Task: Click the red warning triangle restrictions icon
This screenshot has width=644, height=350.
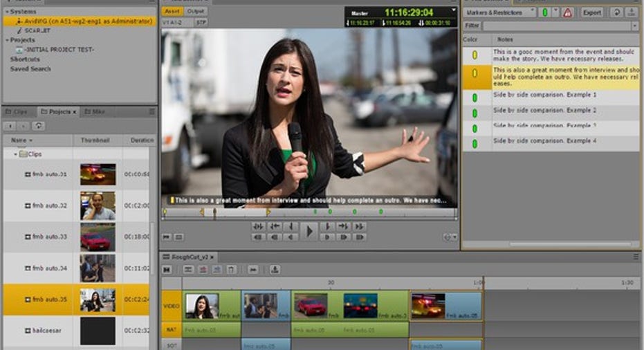Action: coord(567,12)
